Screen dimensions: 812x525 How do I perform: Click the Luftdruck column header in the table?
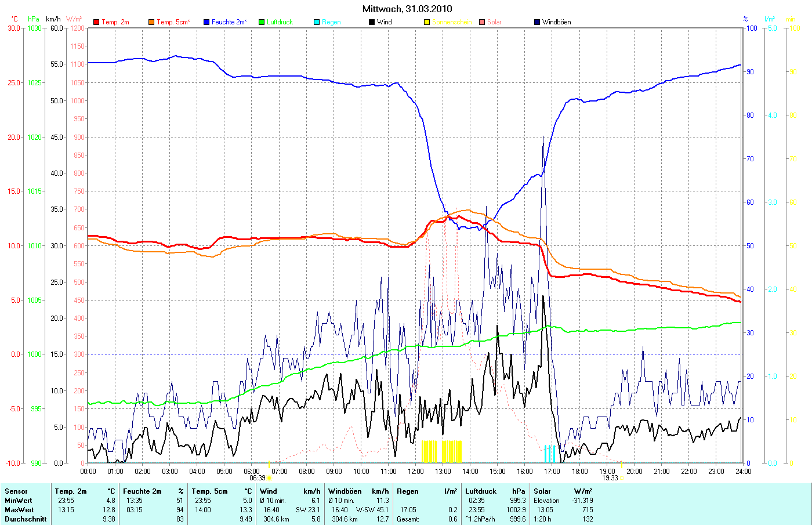click(481, 491)
